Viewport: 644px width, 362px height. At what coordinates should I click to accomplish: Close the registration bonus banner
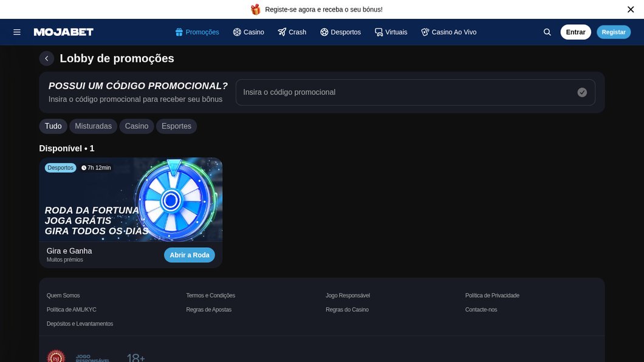pyautogui.click(x=631, y=10)
